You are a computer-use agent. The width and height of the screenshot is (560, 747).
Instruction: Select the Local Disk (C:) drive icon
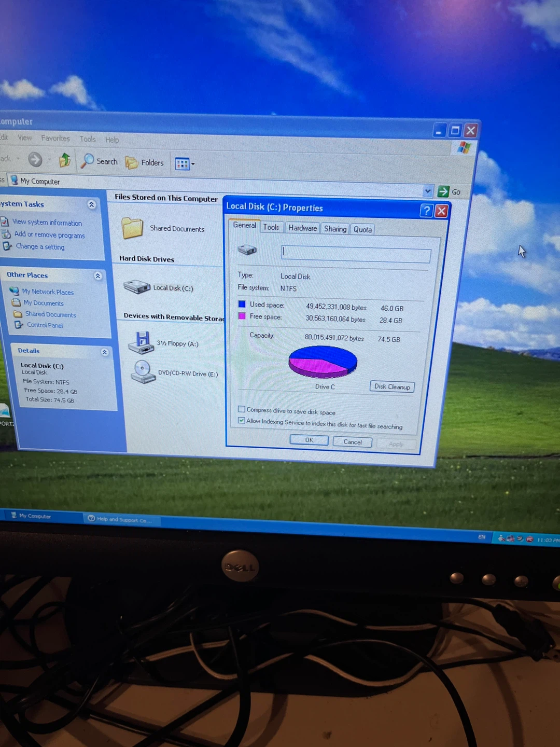tap(137, 286)
